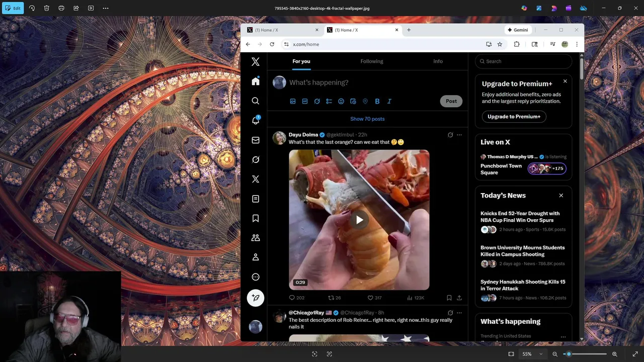Click the Edit button in Photos toolbar
This screenshot has width=644, height=362.
[13, 8]
